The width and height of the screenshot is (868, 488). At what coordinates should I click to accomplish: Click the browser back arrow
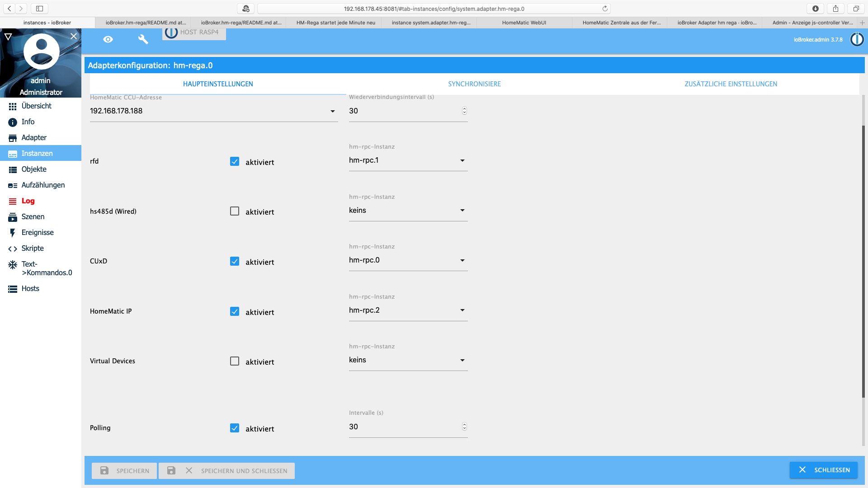click(9, 9)
